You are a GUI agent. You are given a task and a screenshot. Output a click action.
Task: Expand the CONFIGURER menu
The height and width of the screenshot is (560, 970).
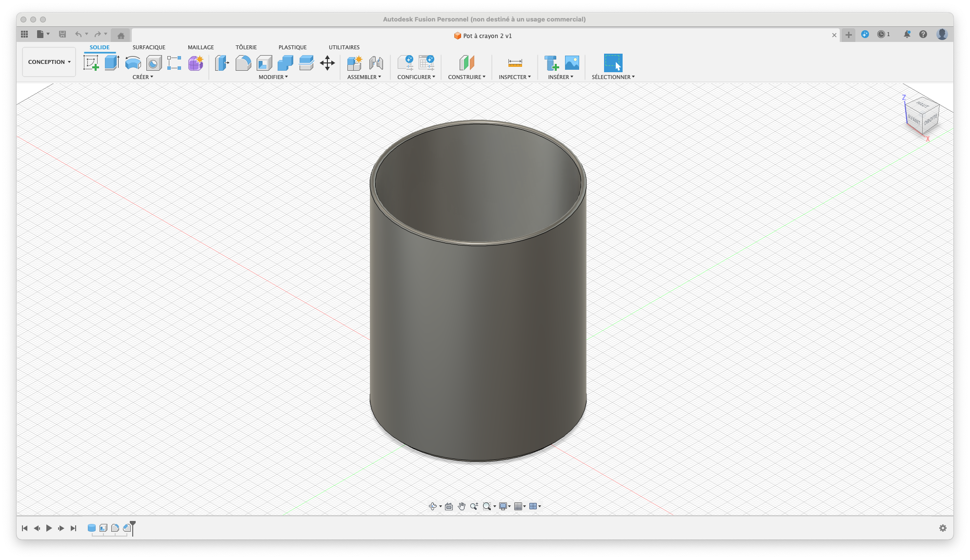(x=416, y=77)
